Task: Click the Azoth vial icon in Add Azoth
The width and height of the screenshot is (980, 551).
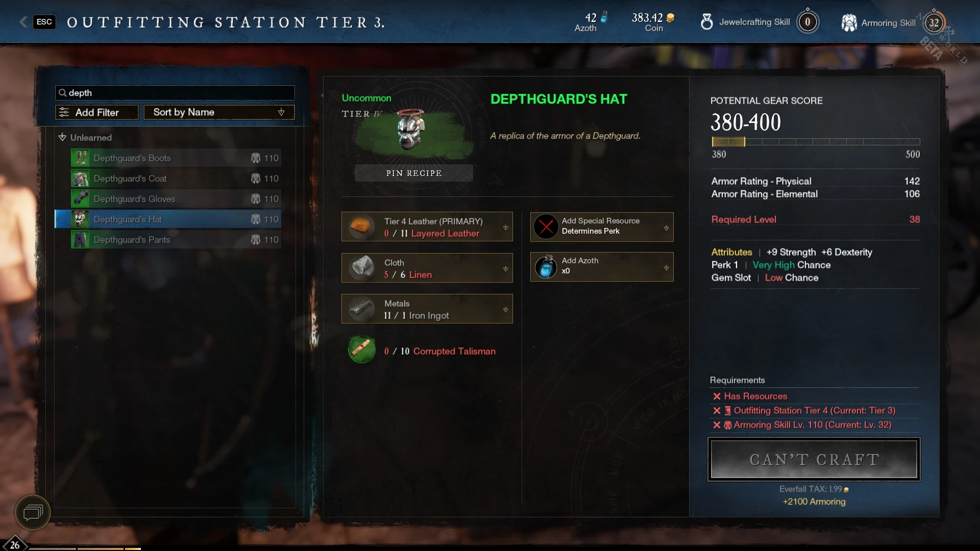Action: coord(546,266)
